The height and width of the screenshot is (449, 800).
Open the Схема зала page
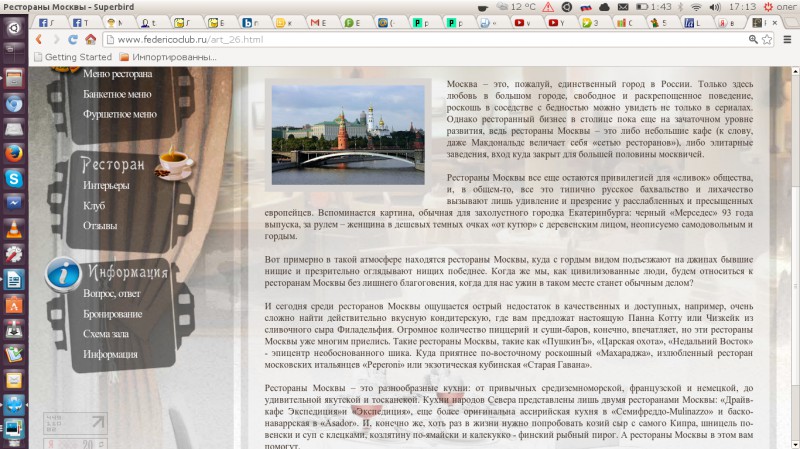pyautogui.click(x=106, y=334)
